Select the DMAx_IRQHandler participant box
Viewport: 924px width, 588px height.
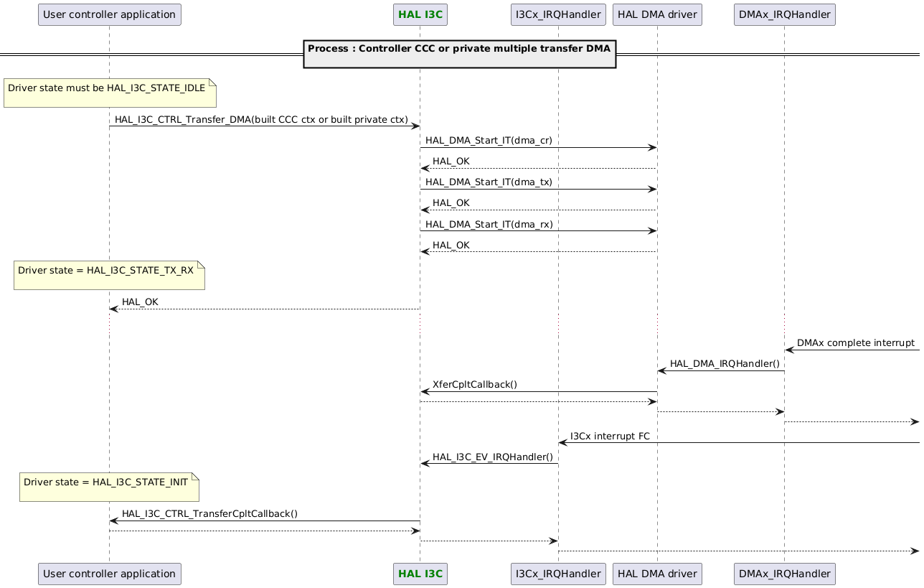(x=784, y=14)
